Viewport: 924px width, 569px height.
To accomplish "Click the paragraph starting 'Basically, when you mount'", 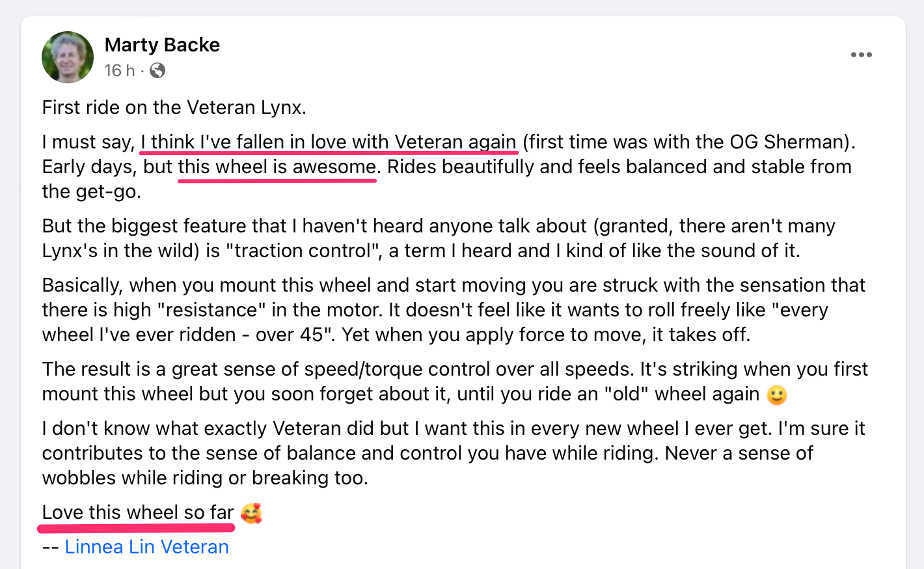I will coord(454,310).
